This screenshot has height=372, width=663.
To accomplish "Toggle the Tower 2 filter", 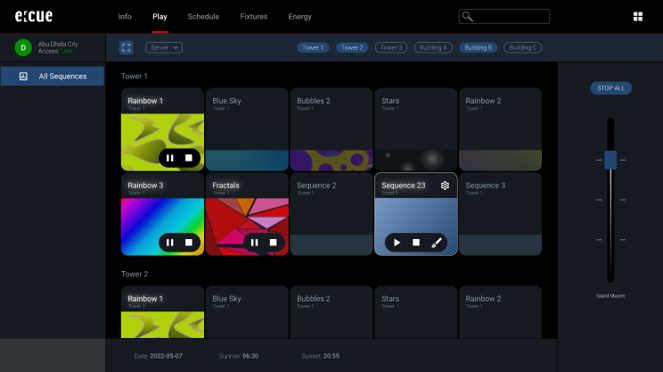I will pos(352,48).
